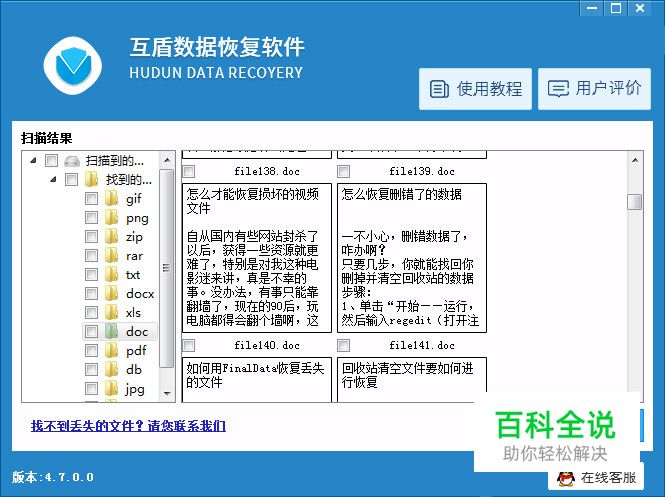Select the file138.doc preview thumbnail
The image size is (665, 497).
coord(257,258)
